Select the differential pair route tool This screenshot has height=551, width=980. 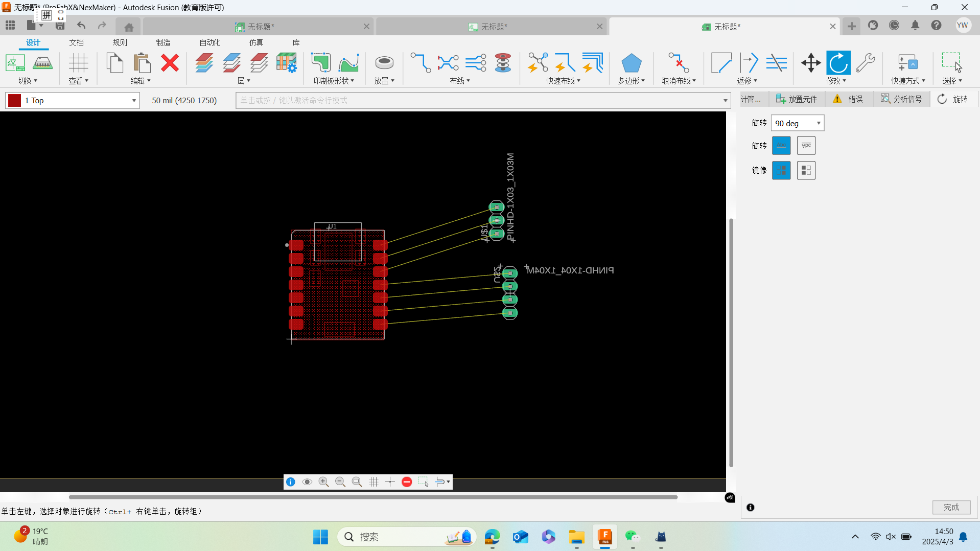tap(448, 63)
